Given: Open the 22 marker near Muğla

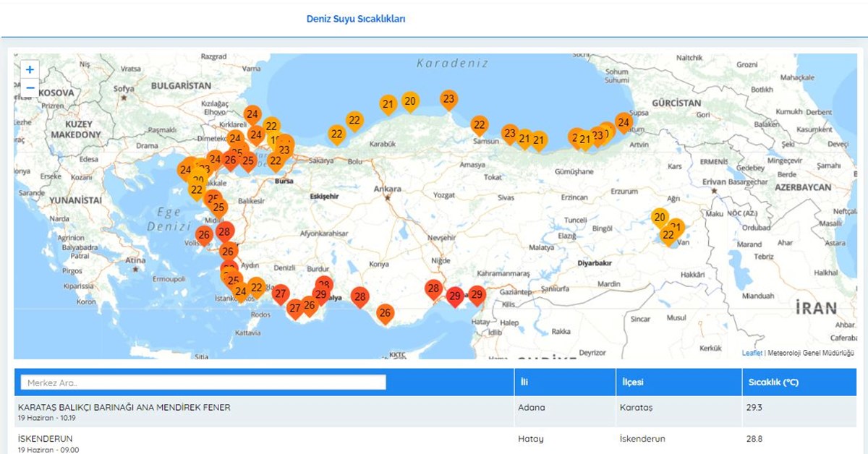Looking at the screenshot, I should [256, 288].
